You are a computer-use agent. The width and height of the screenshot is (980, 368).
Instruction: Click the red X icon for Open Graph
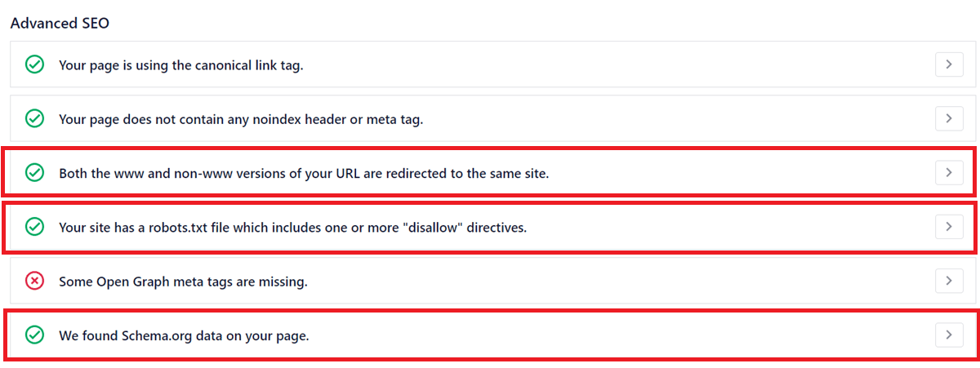[34, 282]
